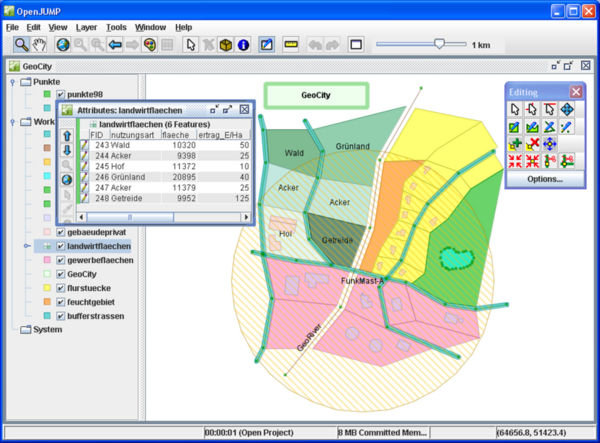The width and height of the screenshot is (600, 443).
Task: Go to previous zoom with blue arrow
Action: pos(115,45)
